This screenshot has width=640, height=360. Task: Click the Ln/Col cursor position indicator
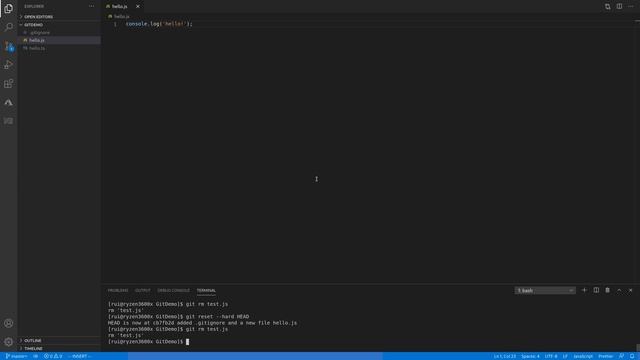pos(505,356)
